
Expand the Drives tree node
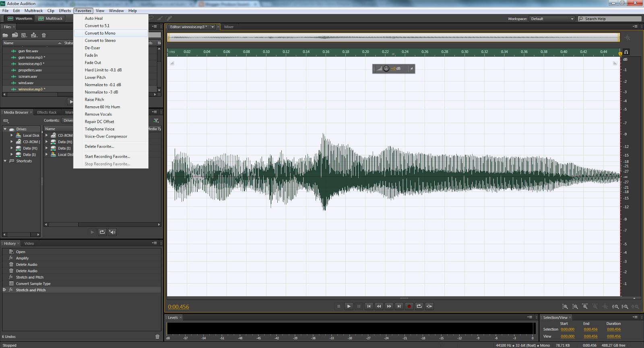(5, 129)
